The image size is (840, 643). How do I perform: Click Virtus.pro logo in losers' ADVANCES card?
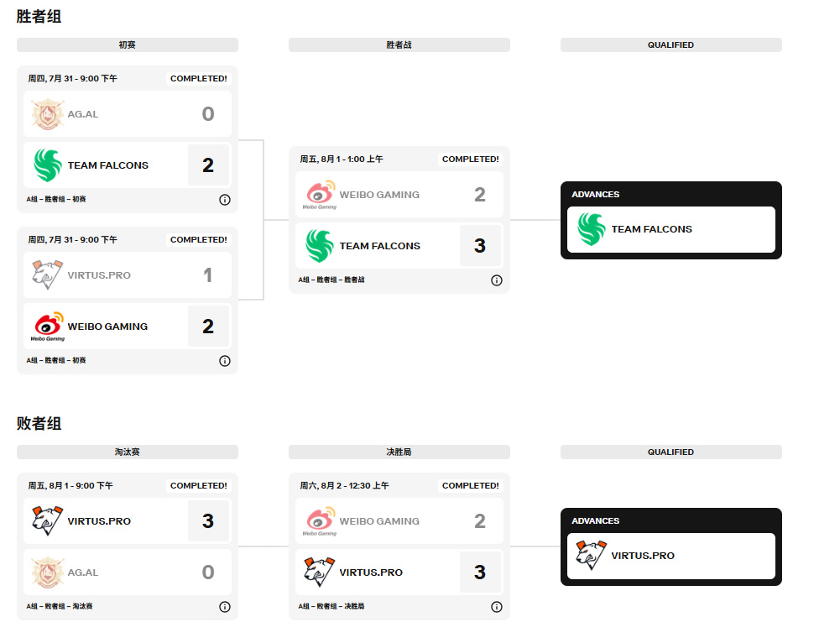click(591, 556)
